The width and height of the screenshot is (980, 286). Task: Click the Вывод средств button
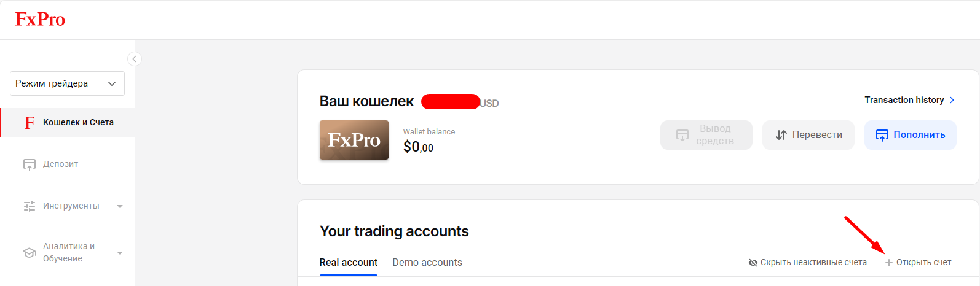706,135
